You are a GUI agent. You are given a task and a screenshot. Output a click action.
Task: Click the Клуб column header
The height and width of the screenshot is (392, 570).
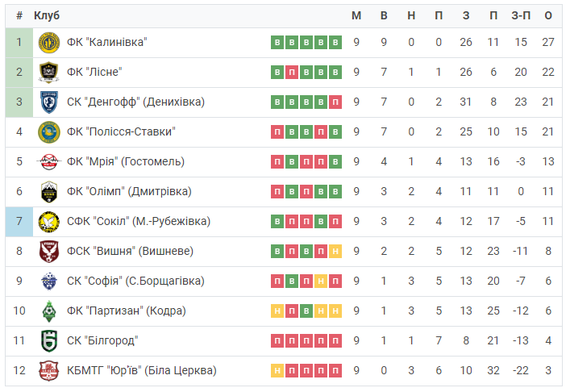[x=47, y=15]
